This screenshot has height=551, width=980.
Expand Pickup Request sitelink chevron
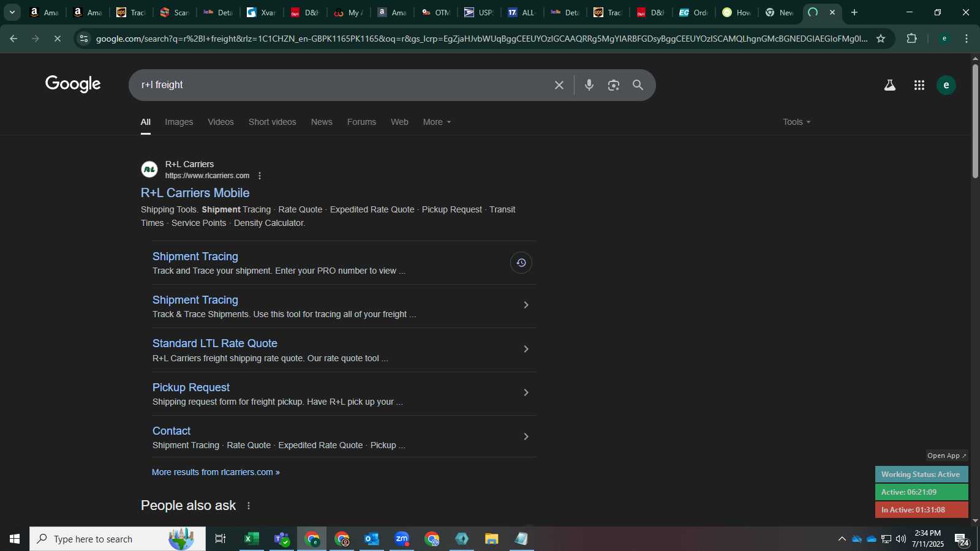(x=526, y=392)
